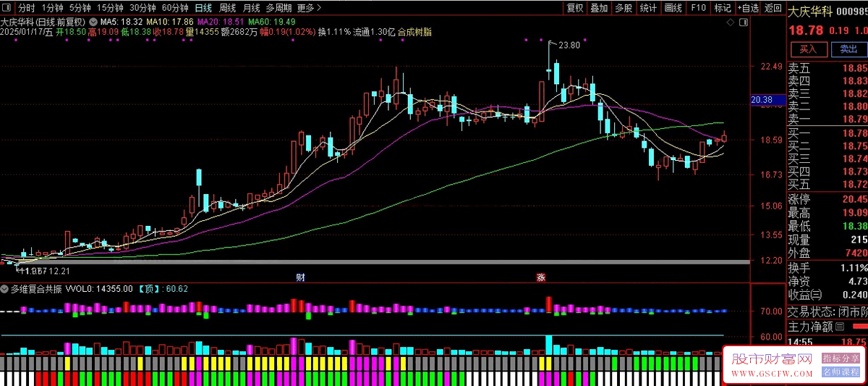Select the 30分钟 period
Screen dimensions: 868x386
tap(142, 8)
